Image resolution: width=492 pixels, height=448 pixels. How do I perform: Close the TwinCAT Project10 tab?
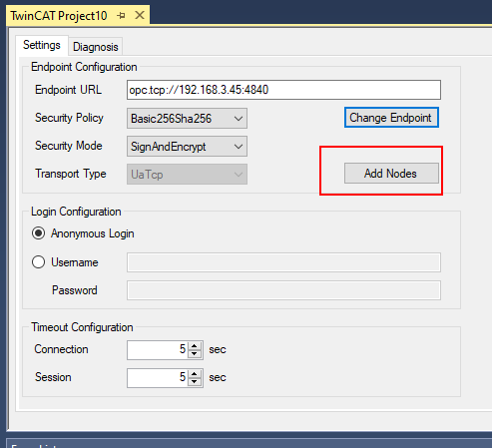tap(140, 15)
